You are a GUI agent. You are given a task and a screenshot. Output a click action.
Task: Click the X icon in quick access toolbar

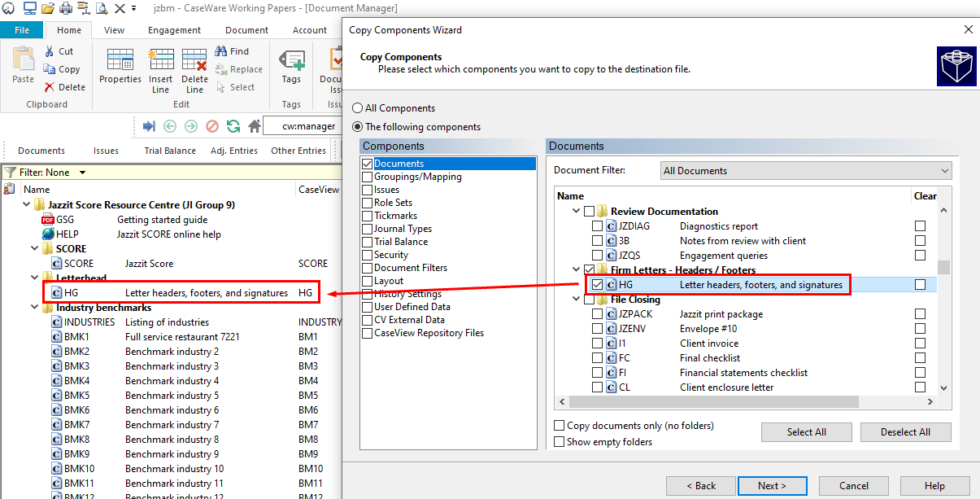coord(120,8)
